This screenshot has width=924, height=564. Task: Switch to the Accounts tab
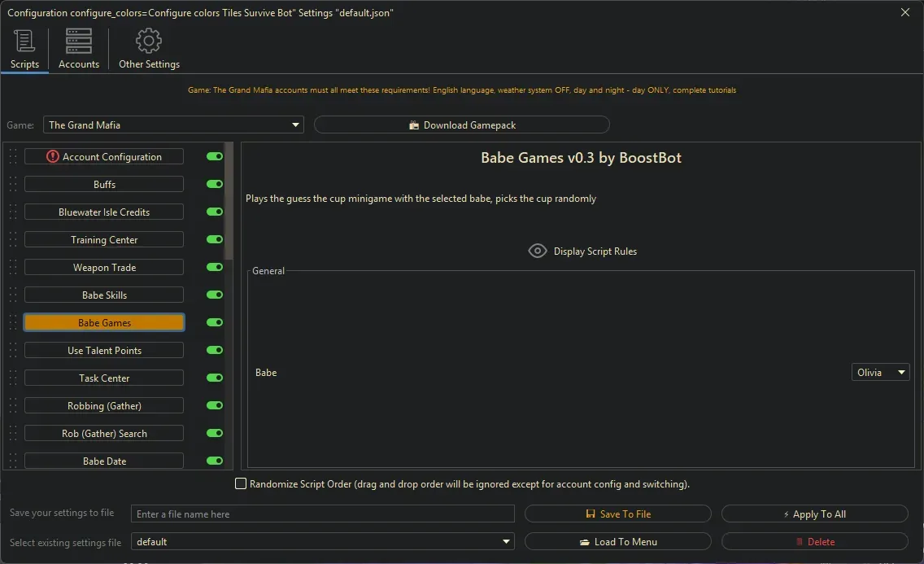tap(78, 50)
